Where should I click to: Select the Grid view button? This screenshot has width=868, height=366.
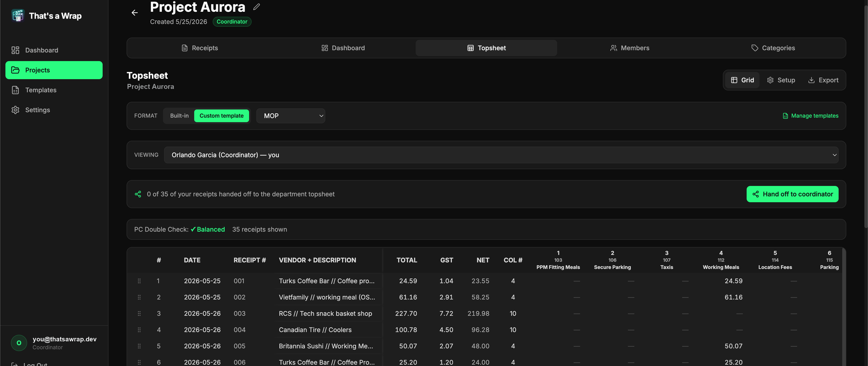pos(742,80)
